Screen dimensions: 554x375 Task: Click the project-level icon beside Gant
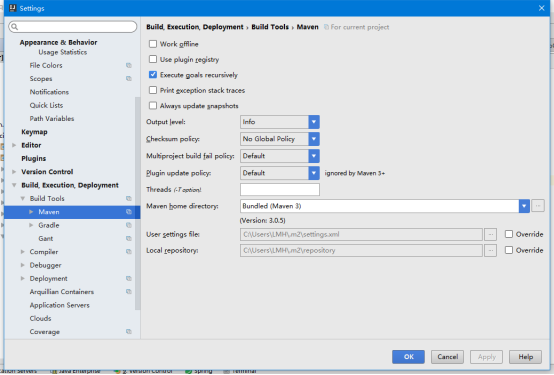(x=129, y=239)
